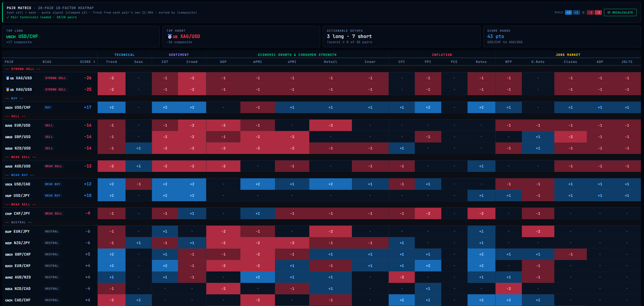644x306 pixels.
Task: Click the NZUS code icon beside NZD/USD
Action: point(9,148)
